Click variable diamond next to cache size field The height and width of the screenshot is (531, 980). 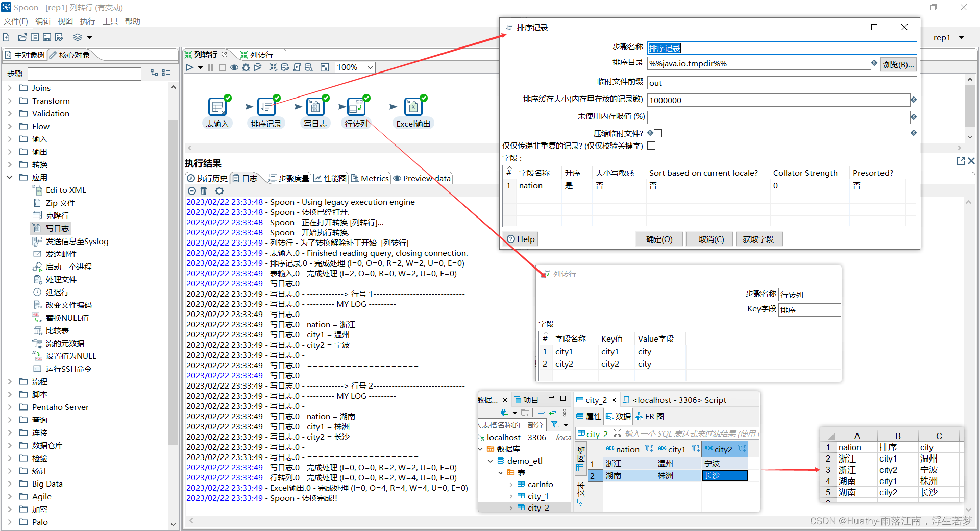pos(914,100)
